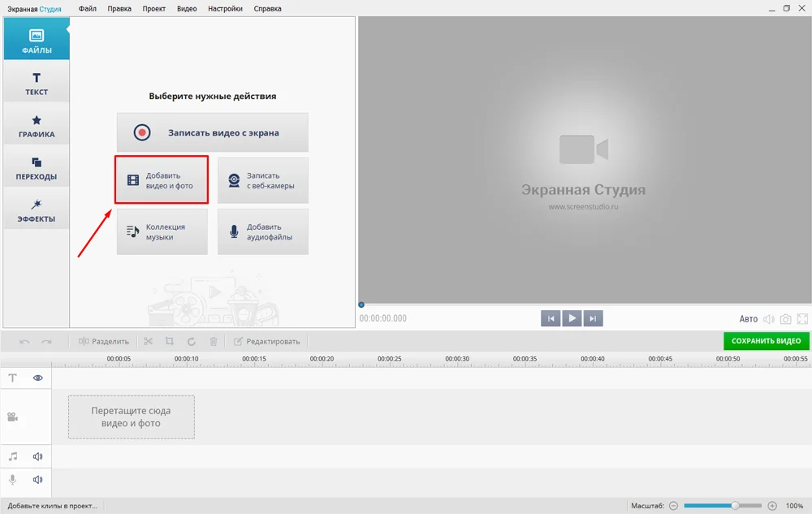Click the video track camera icon
The height and width of the screenshot is (514, 812).
[x=13, y=417]
